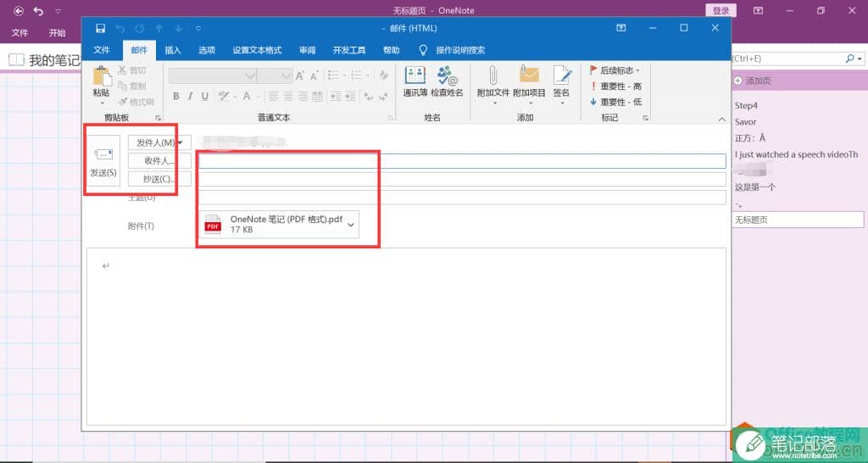Screen dimensions: 868x463
Task: Click Add Page (添加页) in OneNote
Action: tap(753, 81)
